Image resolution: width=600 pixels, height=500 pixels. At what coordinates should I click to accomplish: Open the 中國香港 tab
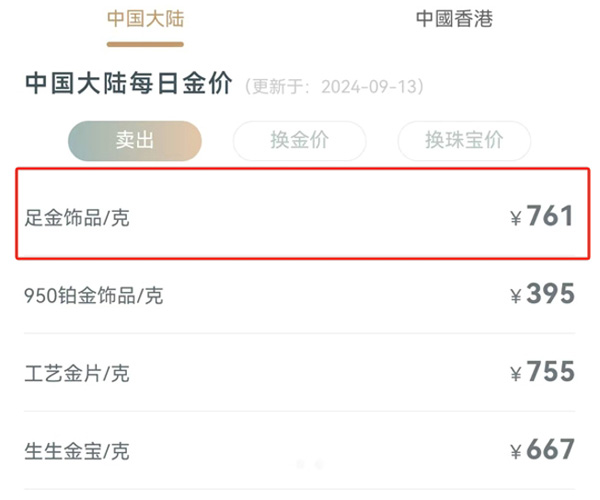[454, 18]
